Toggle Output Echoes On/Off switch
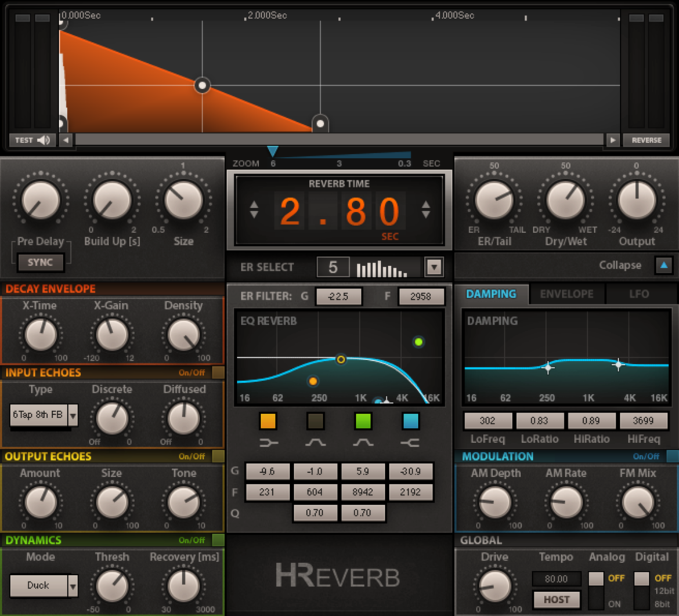 [x=218, y=456]
